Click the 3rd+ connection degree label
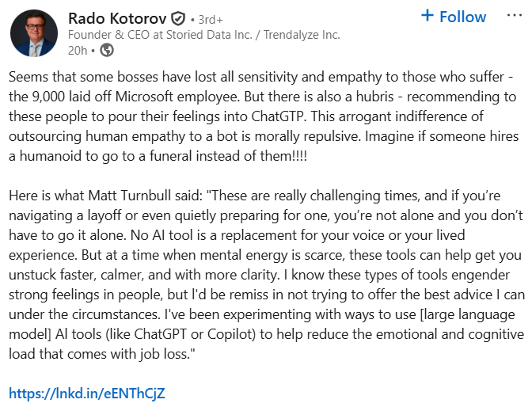This screenshot has width=532, height=407. (x=209, y=18)
